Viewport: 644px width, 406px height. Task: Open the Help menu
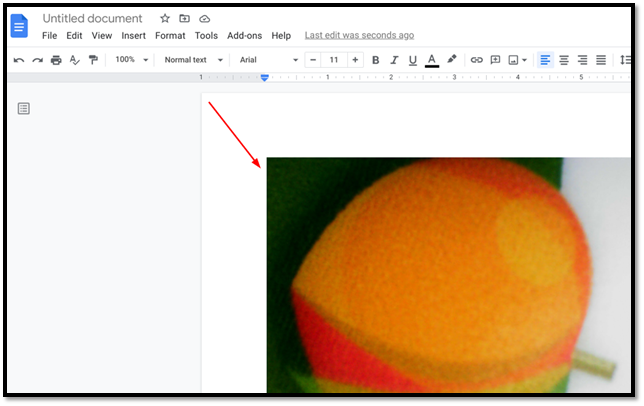[281, 36]
